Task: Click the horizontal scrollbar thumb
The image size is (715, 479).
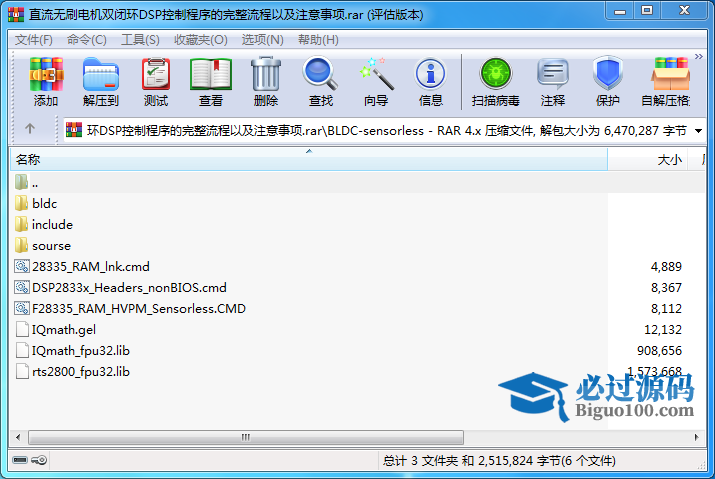Action: [x=246, y=437]
